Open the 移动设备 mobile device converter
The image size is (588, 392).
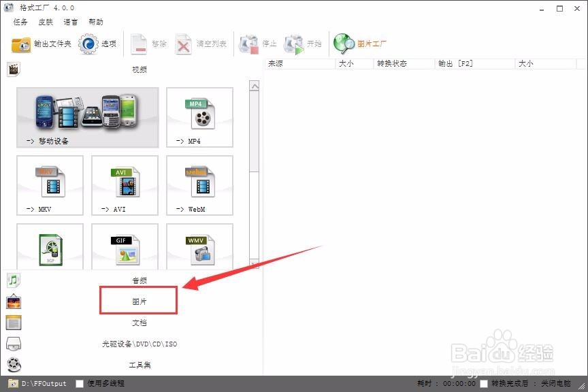click(x=87, y=117)
